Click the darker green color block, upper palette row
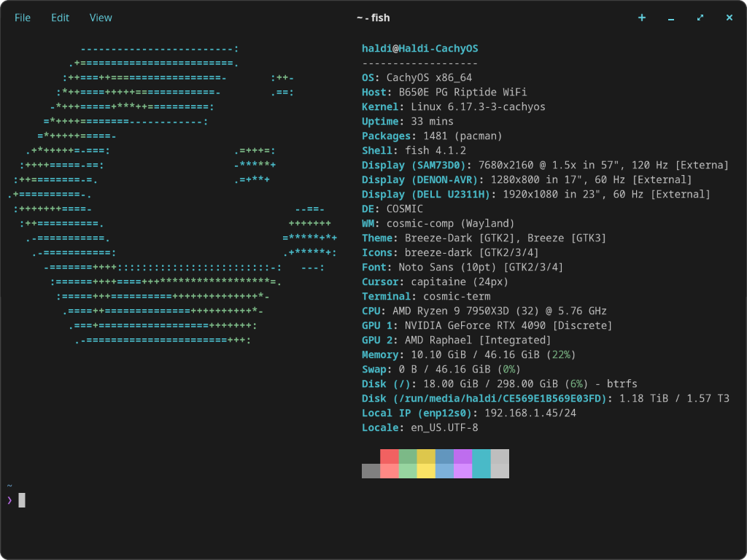747x560 pixels. (x=408, y=456)
